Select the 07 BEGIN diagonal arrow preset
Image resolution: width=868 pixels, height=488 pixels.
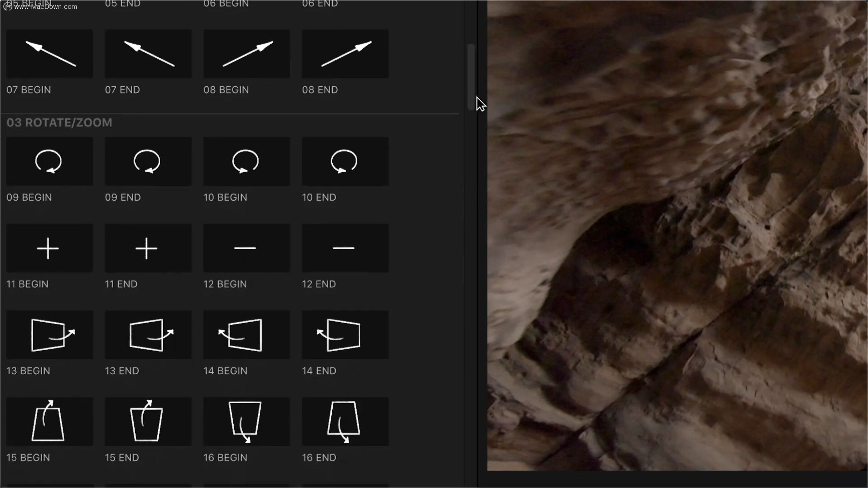[x=50, y=54]
